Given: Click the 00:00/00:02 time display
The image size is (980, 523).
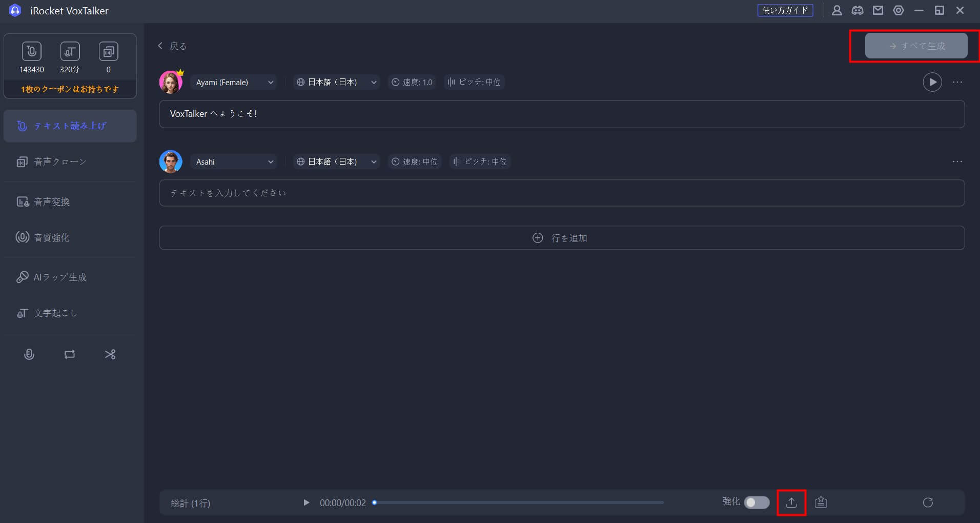Looking at the screenshot, I should pos(343,503).
